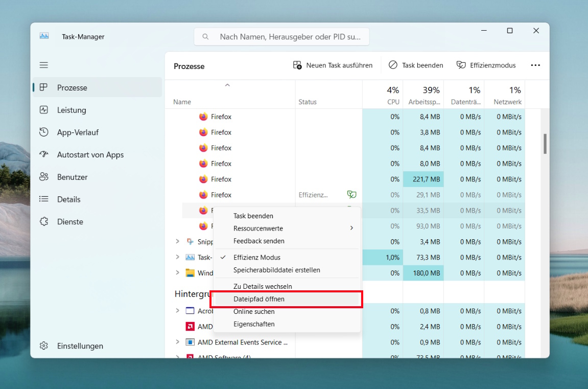Open App-Verlauf history icon
Screen dimensions: 588x389
(44, 132)
